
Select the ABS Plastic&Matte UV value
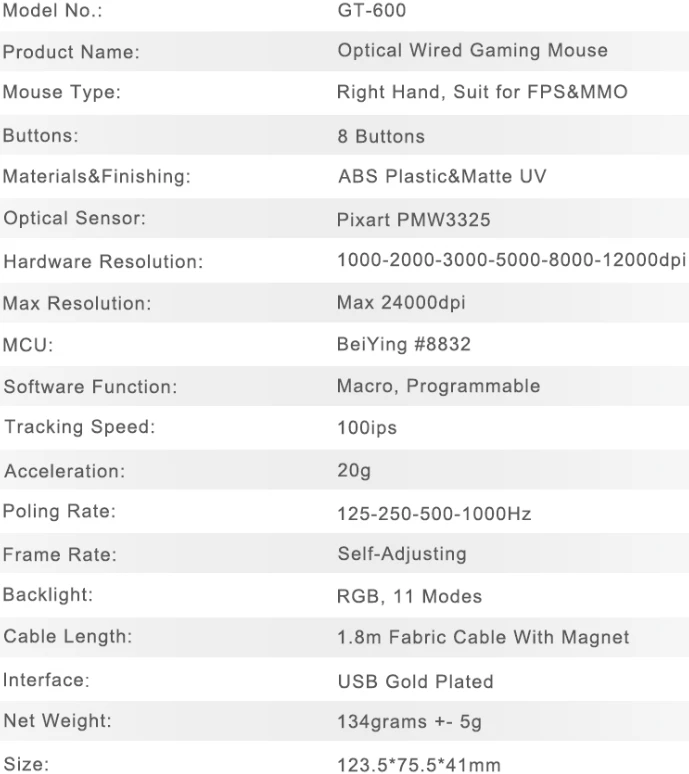[442, 177]
